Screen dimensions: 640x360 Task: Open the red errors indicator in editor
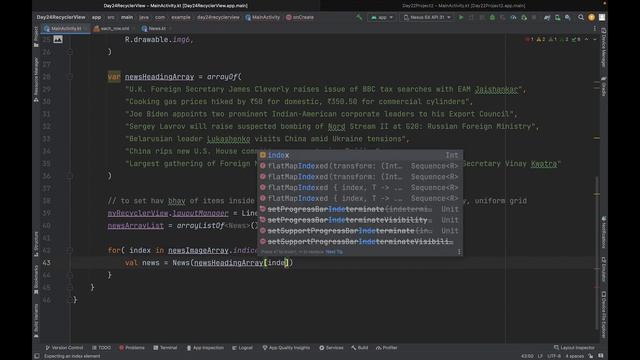[529, 40]
